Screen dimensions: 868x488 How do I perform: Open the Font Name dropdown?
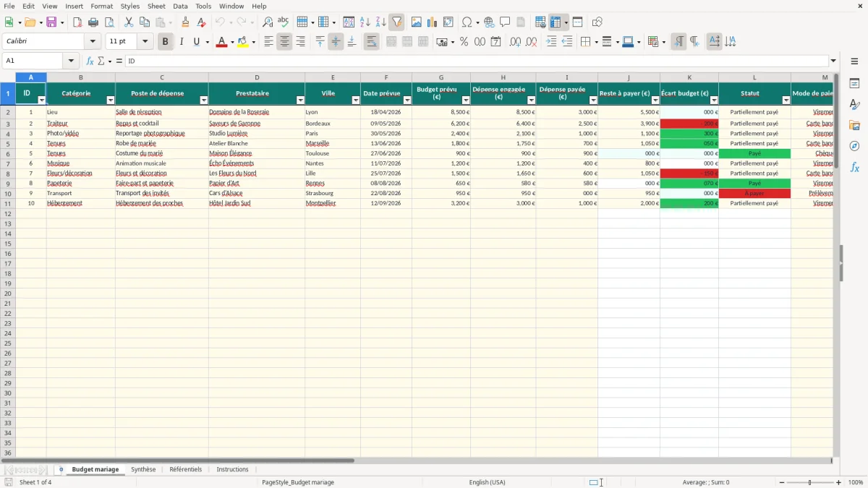[x=93, y=42]
